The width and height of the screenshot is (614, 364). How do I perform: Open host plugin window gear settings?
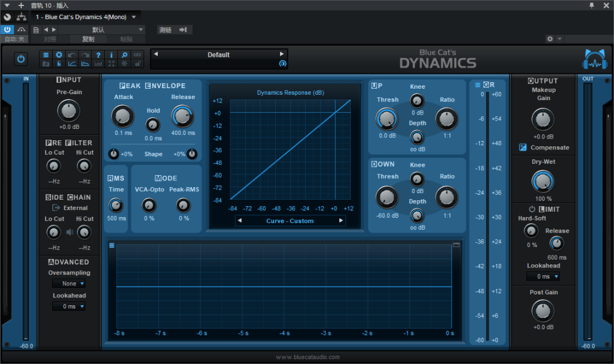tap(550, 39)
